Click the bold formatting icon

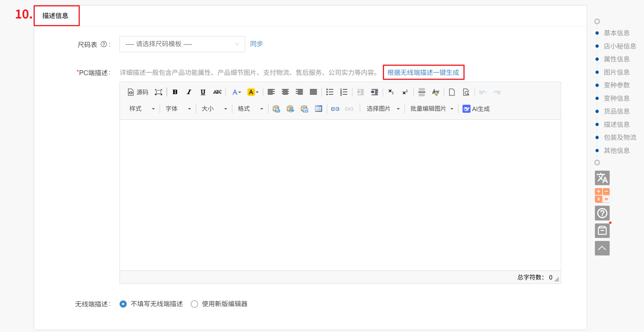[175, 92]
